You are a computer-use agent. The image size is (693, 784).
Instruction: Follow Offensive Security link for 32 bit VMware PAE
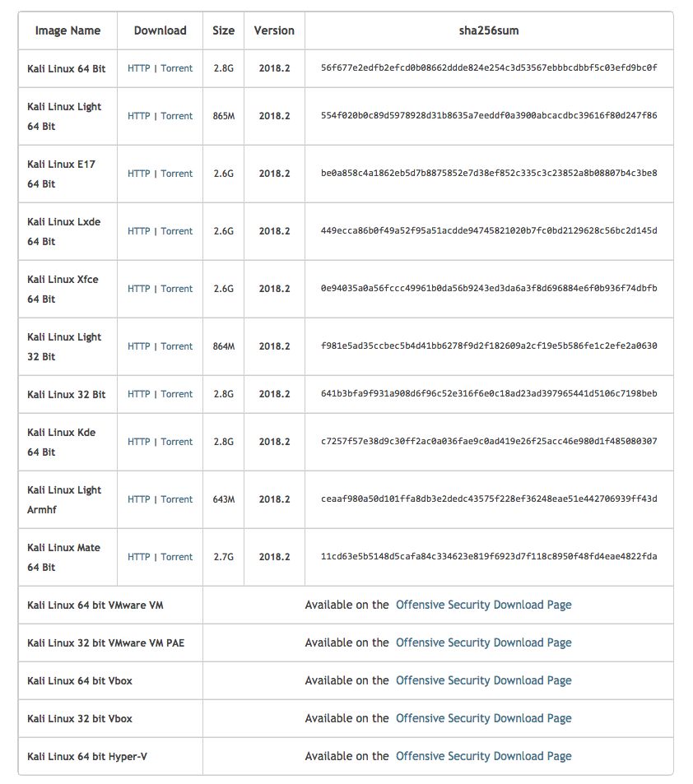pos(483,643)
